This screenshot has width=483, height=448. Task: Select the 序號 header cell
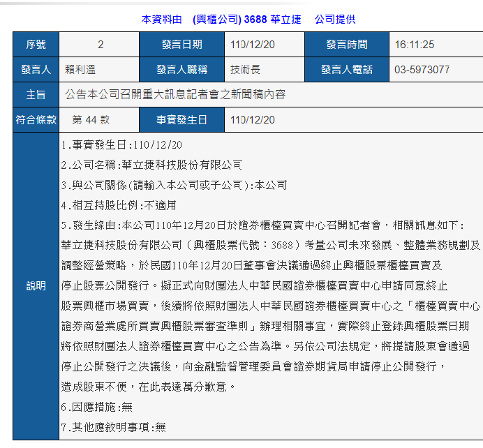pos(36,45)
